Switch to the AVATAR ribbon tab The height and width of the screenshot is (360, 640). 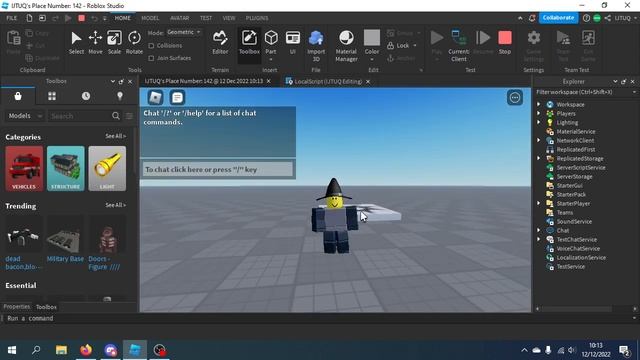coord(179,18)
